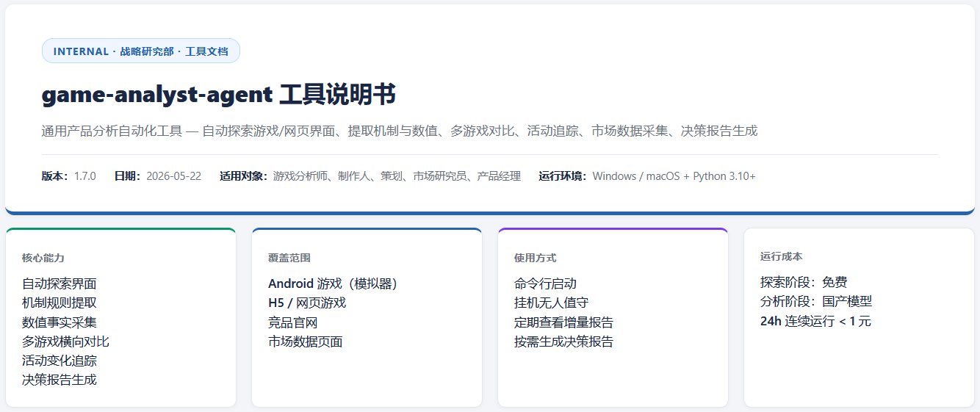Viewport: 980px width, 412px height.
Task: Click the 使用方式 card heading
Action: (x=536, y=258)
